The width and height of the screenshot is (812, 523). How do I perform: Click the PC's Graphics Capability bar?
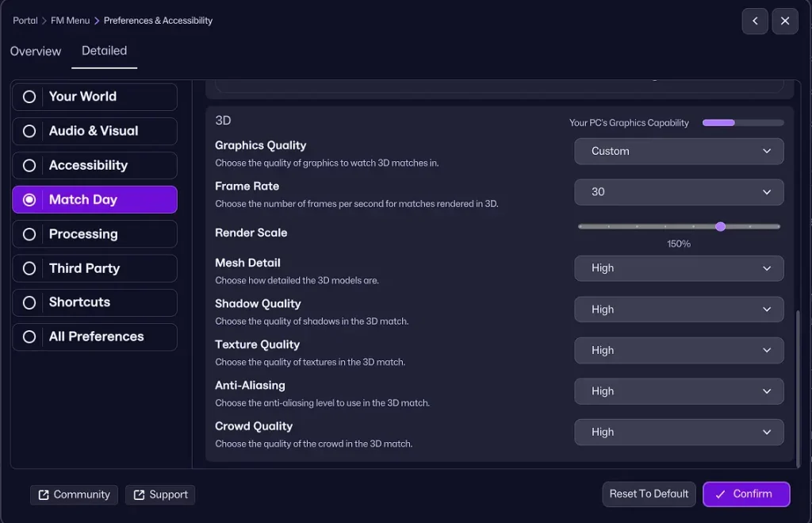(x=743, y=123)
